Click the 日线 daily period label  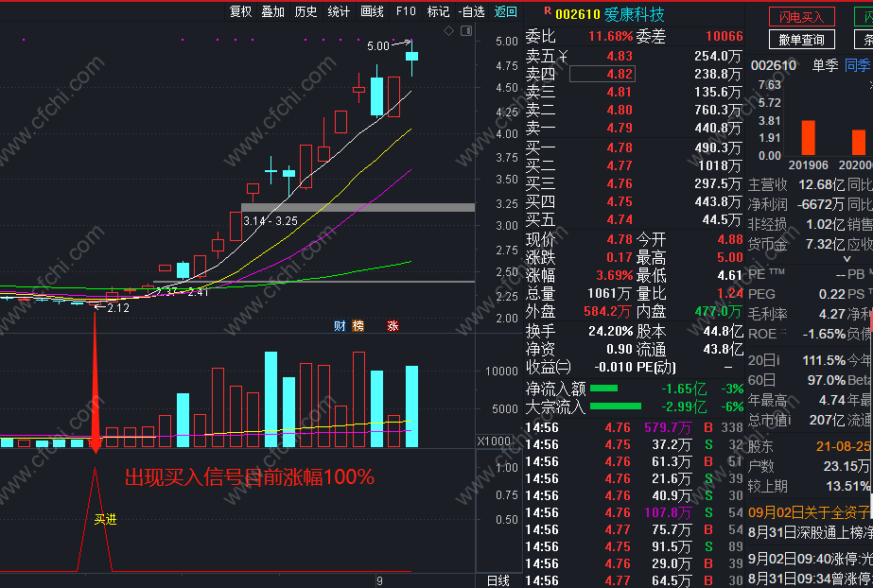(x=498, y=580)
